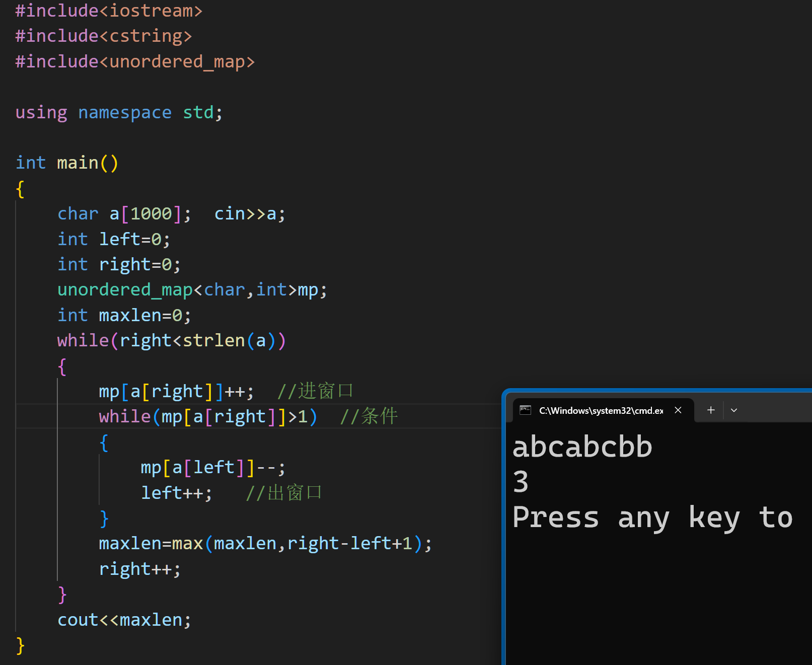Click the 'left++;' statement
This screenshot has width=812, height=665.
click(x=177, y=492)
